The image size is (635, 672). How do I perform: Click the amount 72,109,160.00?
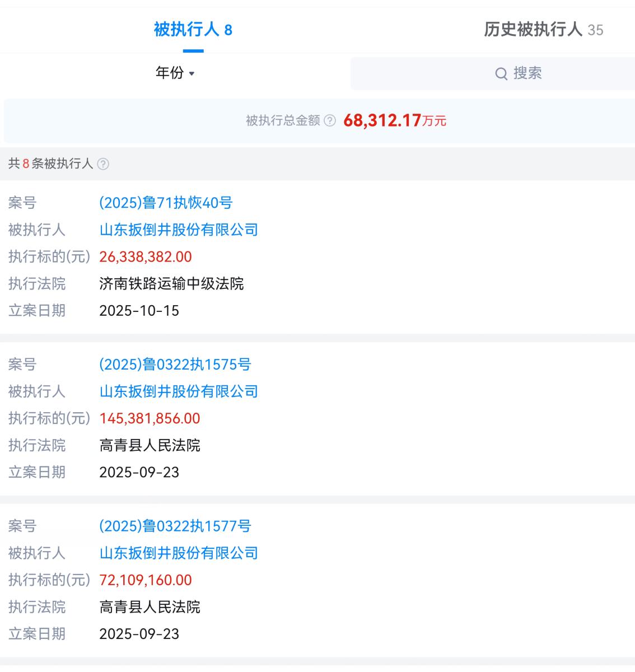tap(146, 580)
